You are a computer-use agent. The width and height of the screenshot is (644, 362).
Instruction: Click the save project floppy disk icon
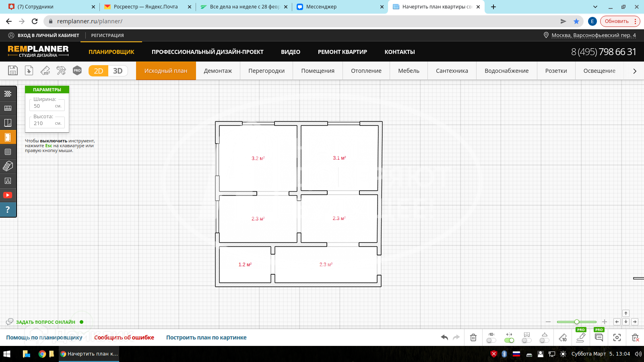13,70
